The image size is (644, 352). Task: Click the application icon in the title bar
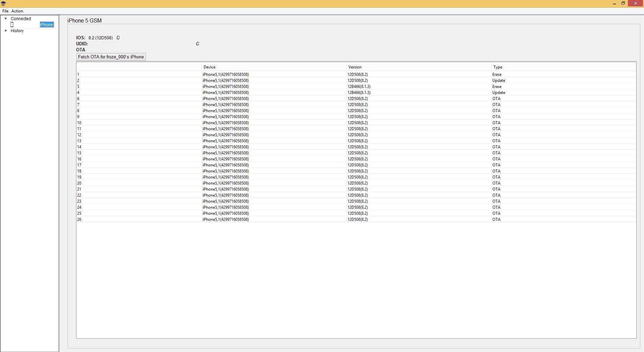tap(3, 3)
